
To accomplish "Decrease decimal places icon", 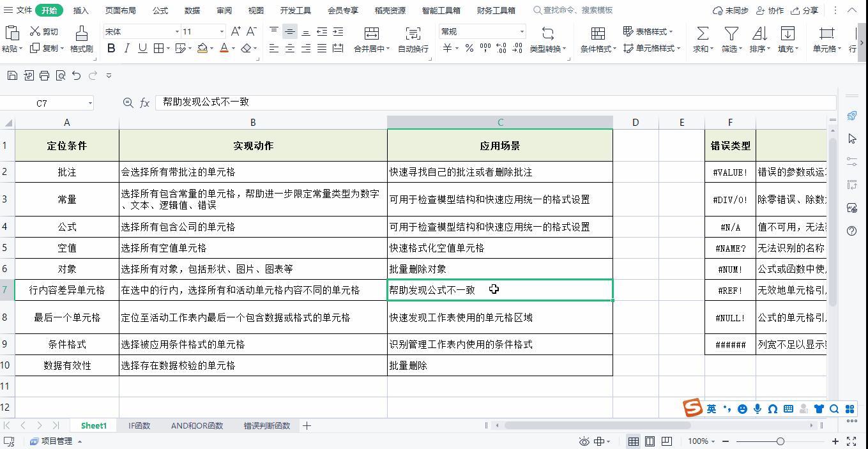I will (x=517, y=49).
